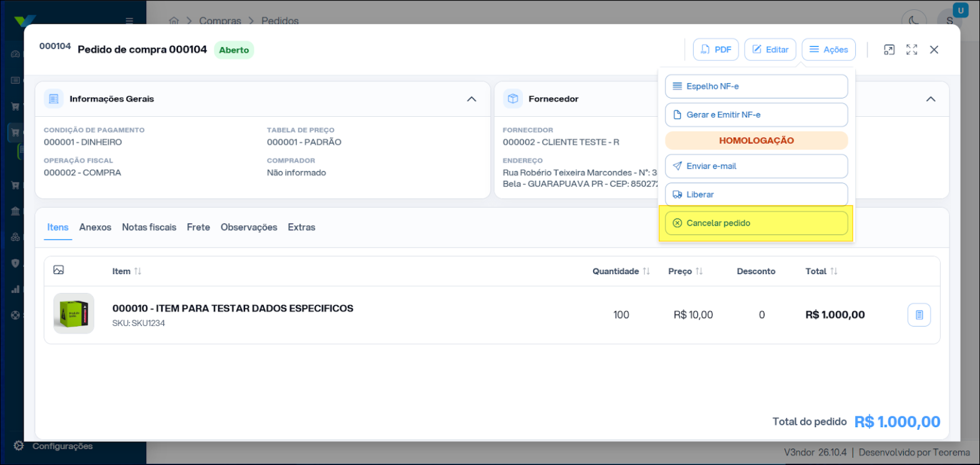Open the product thumbnail for item 000010
The height and width of the screenshot is (465, 980).
(74, 314)
